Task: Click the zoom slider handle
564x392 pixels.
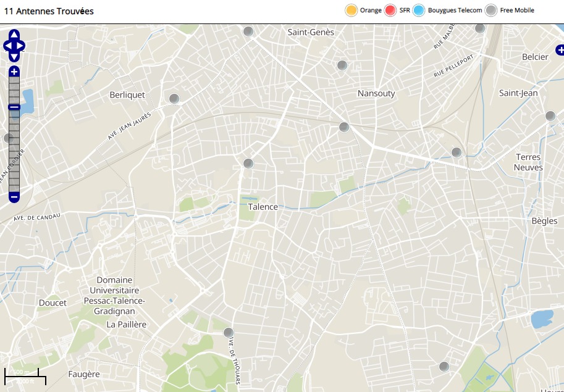Action: pyautogui.click(x=14, y=107)
